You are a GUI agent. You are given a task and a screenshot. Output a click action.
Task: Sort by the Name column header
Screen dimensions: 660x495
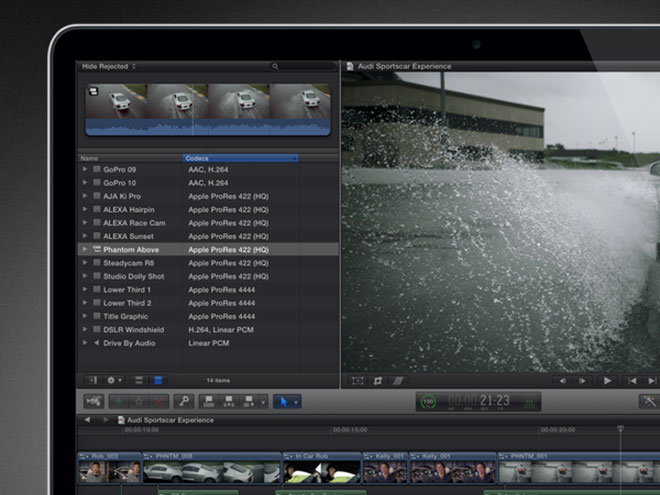pos(130,158)
